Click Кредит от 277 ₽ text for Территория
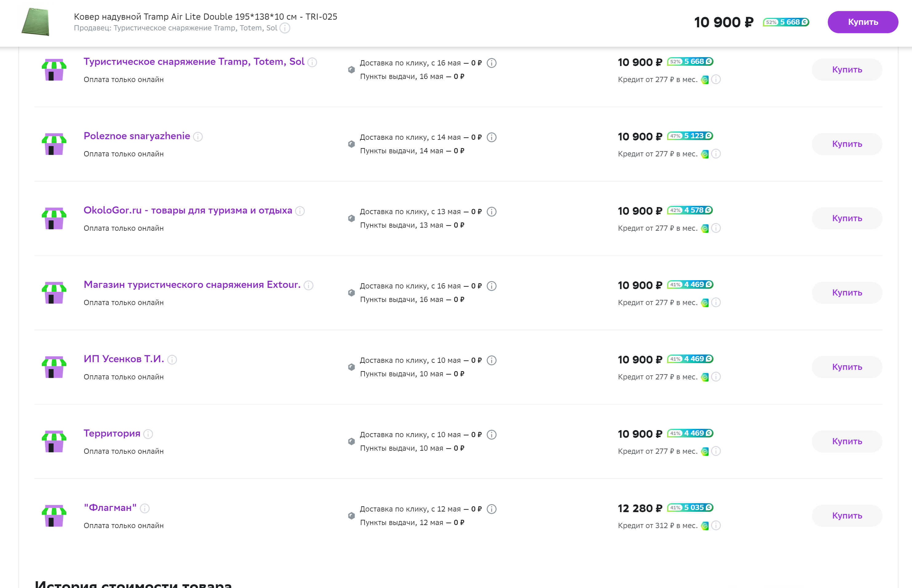The width and height of the screenshot is (912, 588). 657,451
